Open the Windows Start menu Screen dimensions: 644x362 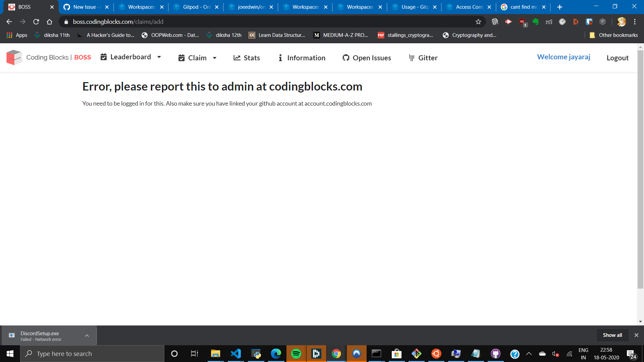10,354
